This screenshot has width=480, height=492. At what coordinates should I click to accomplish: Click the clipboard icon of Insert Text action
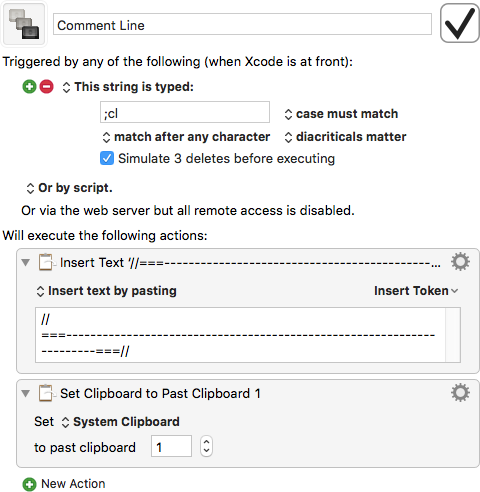click(46, 262)
